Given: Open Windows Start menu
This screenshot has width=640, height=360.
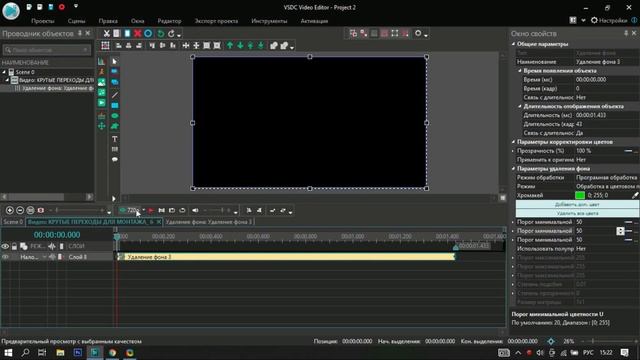Looking at the screenshot, I should pyautogui.click(x=8, y=353).
